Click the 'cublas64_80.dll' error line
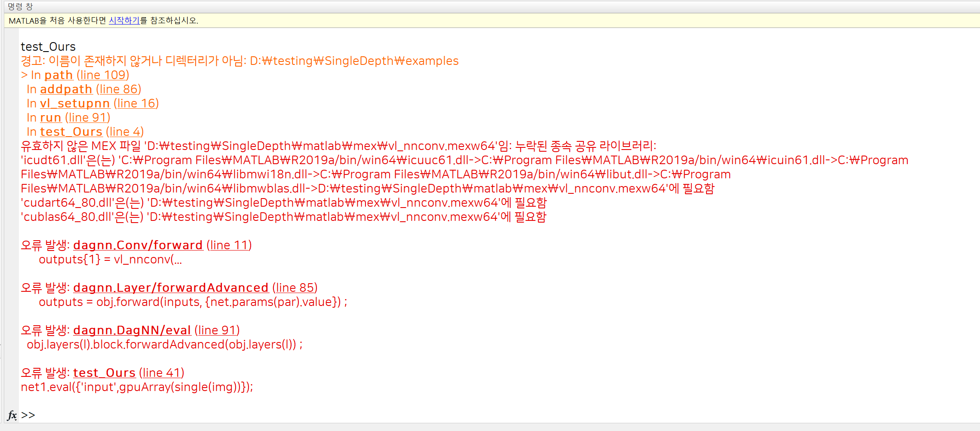This screenshot has height=431, width=980. click(x=283, y=217)
